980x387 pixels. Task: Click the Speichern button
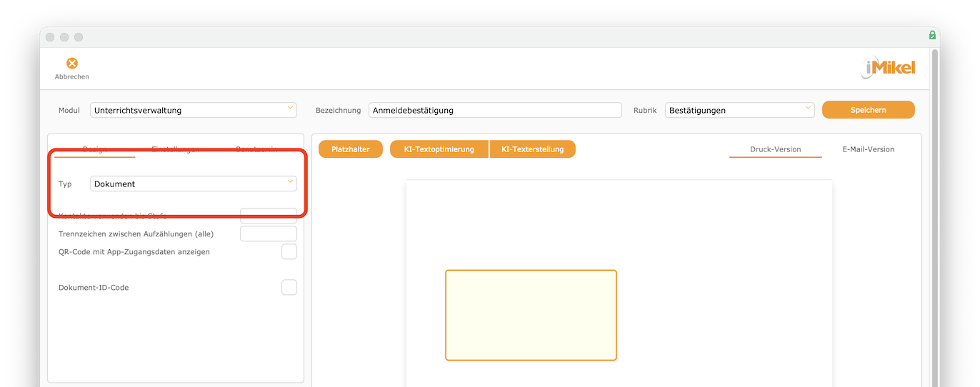(x=868, y=110)
